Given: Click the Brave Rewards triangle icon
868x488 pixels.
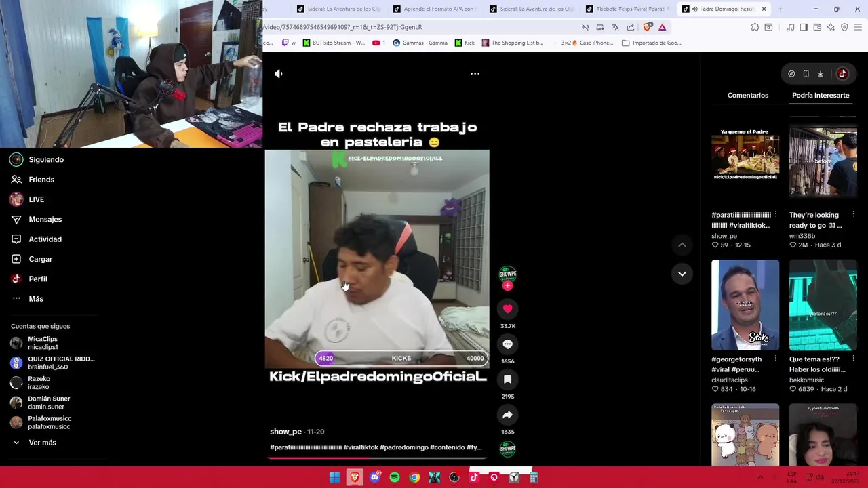Looking at the screenshot, I should pos(662,27).
